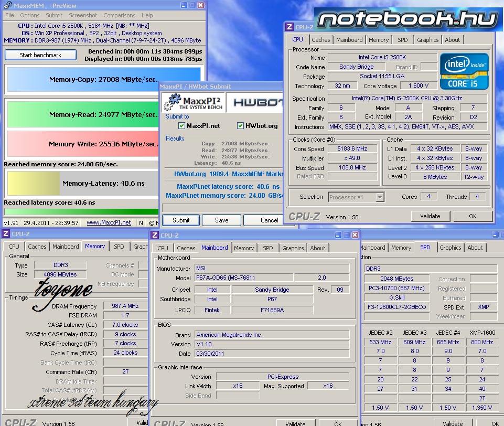504x426 pixels.
Task: Click Validate in CPU-Z Mainboard window
Action: [x=295, y=422]
